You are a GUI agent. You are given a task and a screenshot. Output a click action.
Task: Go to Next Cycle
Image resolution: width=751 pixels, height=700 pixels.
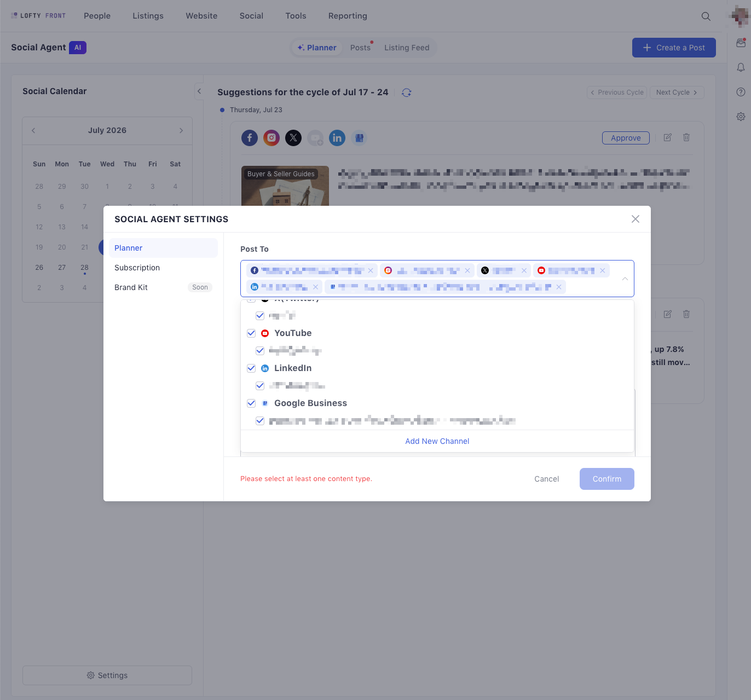point(677,92)
